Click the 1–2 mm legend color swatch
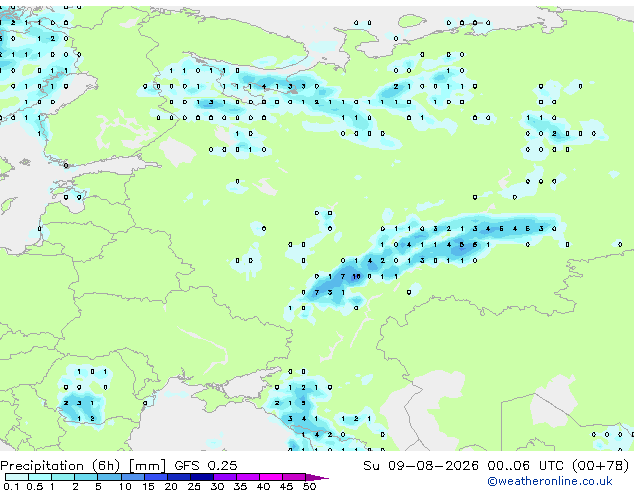The image size is (634, 490). pos(63,477)
